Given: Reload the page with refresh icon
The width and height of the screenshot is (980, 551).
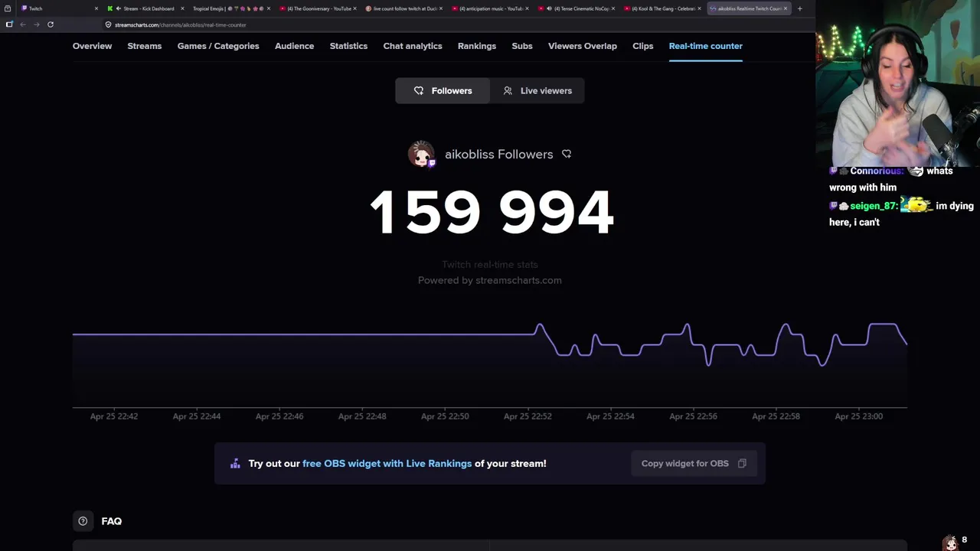Looking at the screenshot, I should click(x=51, y=24).
